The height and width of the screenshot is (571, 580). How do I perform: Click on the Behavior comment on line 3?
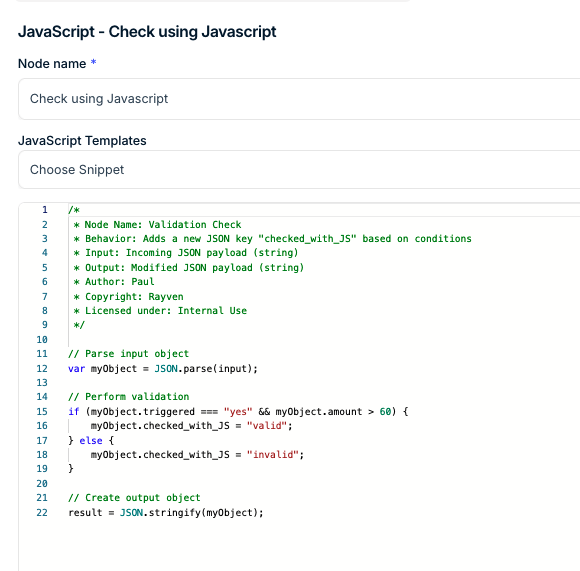(272, 239)
